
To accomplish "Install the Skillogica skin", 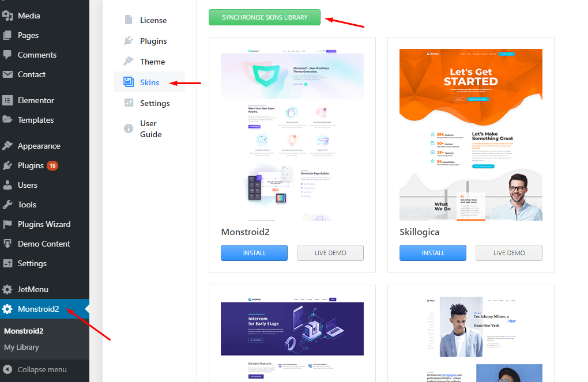I will (433, 253).
